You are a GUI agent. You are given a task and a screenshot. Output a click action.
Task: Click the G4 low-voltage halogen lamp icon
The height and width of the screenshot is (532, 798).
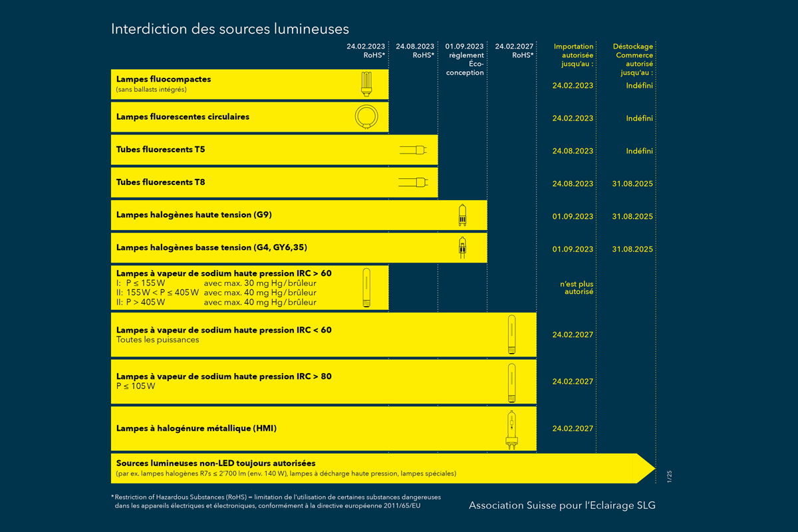click(x=462, y=247)
